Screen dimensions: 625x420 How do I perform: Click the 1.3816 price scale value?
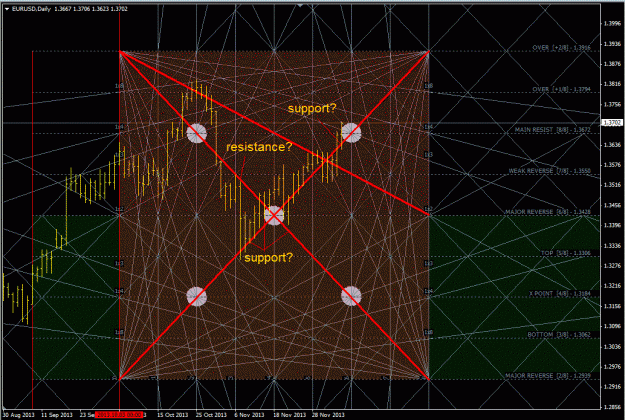[x=612, y=84]
